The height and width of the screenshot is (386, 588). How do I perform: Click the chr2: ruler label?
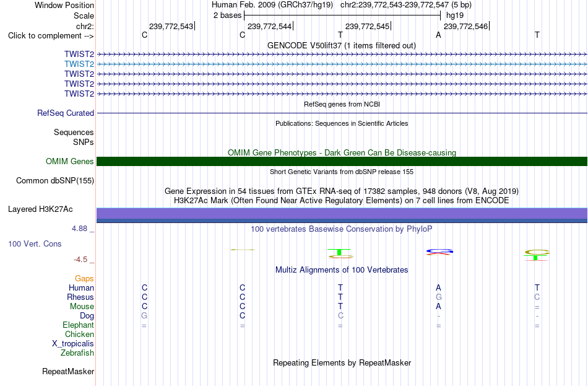(85, 26)
